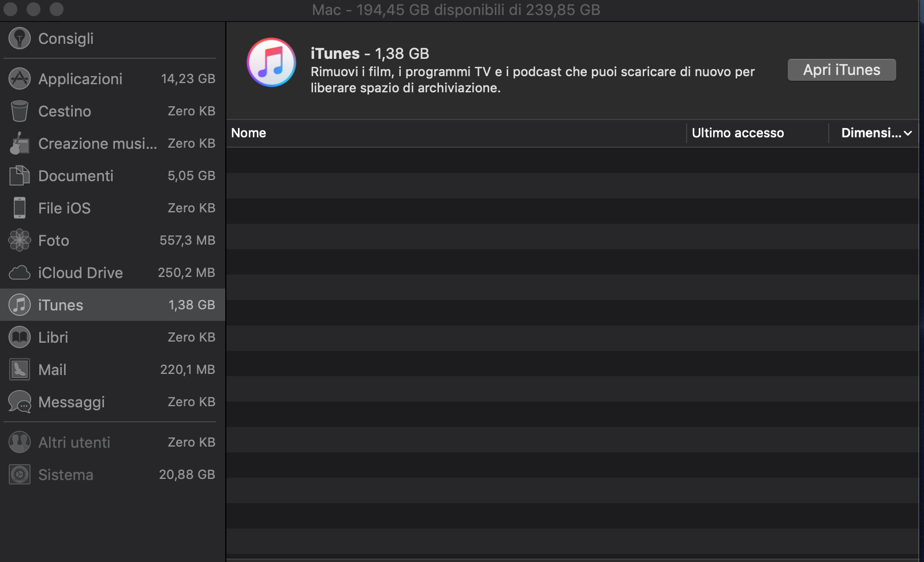Image resolution: width=924 pixels, height=562 pixels.
Task: Click the 220,1 MB Mail size
Action: pyautogui.click(x=188, y=370)
